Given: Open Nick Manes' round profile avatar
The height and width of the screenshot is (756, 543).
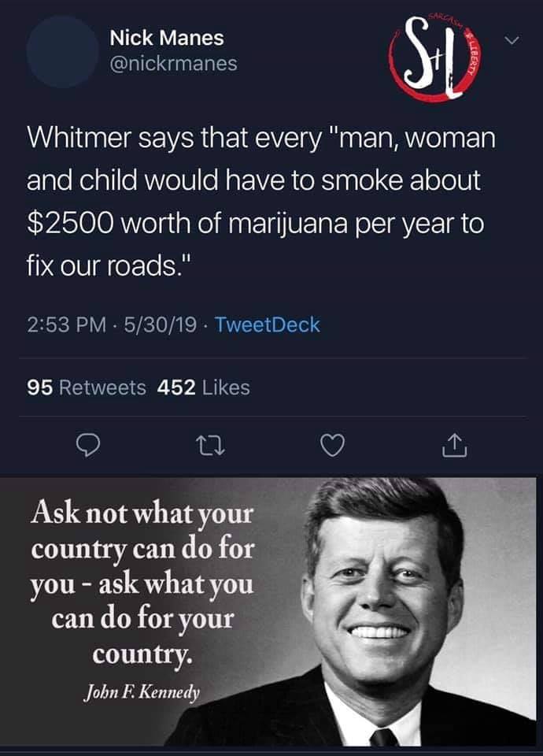Looking at the screenshot, I should point(63,52).
